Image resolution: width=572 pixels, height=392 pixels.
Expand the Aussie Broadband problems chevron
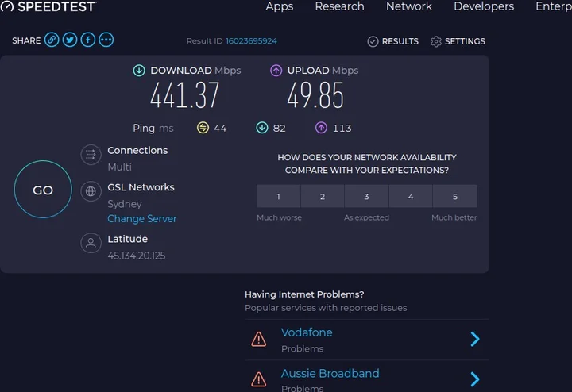tap(475, 379)
